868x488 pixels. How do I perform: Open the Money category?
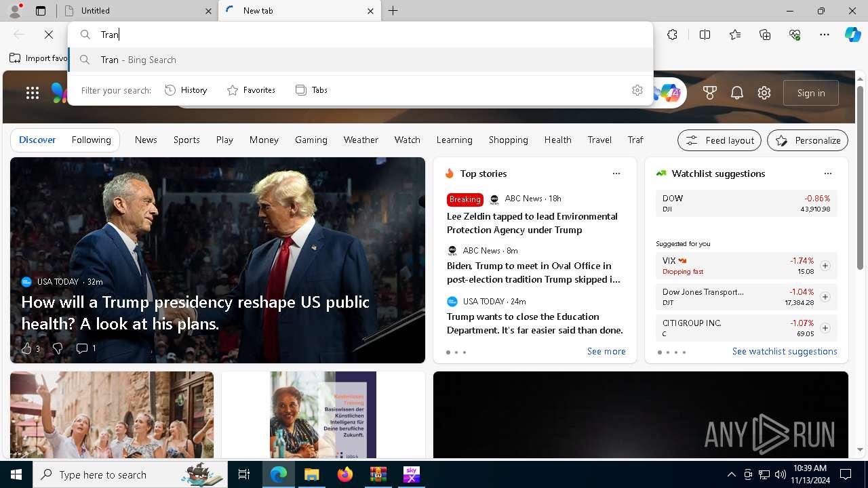(x=264, y=140)
